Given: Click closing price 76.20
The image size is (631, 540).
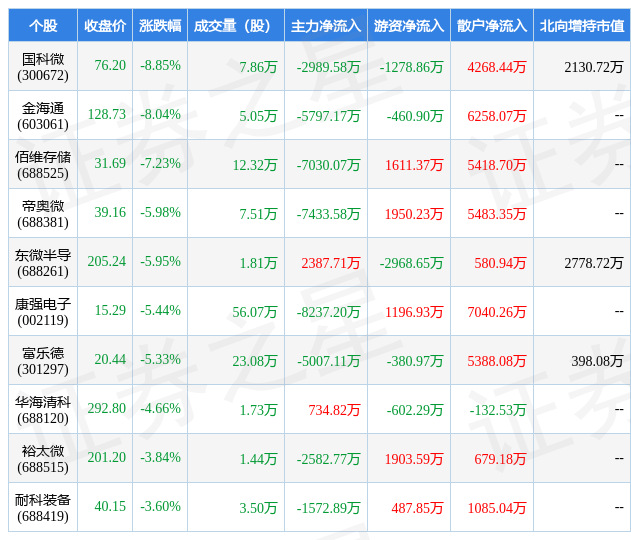Looking at the screenshot, I should (110, 65).
